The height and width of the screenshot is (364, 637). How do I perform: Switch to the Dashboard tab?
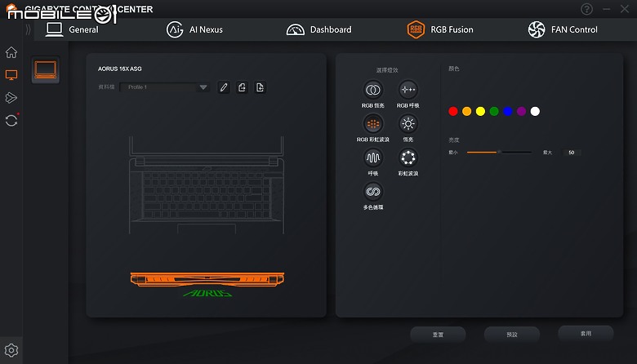pos(318,29)
